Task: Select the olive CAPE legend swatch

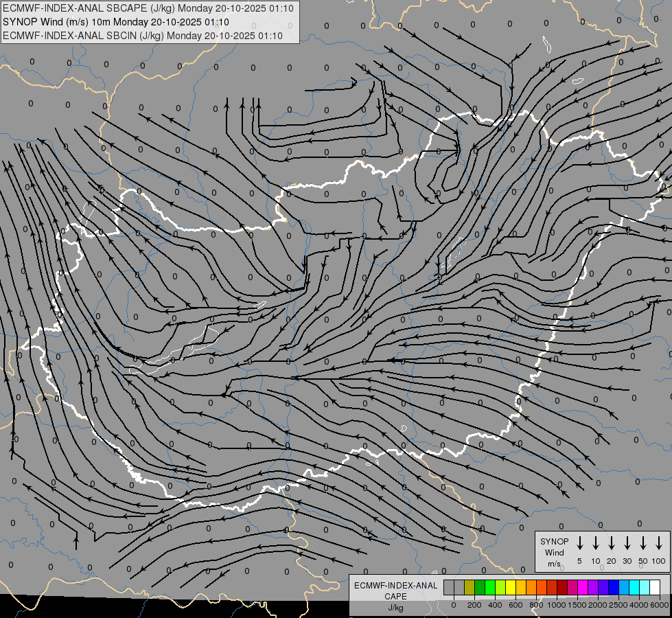Action: click(x=470, y=587)
